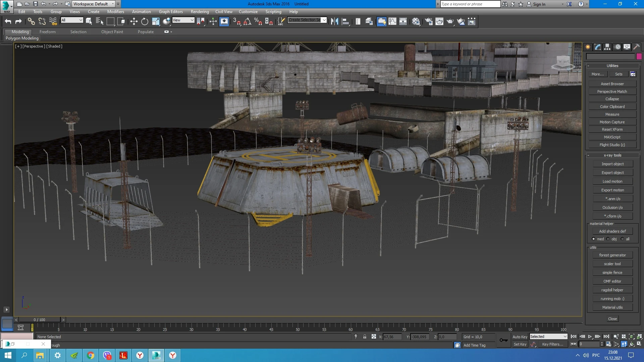Viewport: 644px width, 362px height.
Task: Switch to the Freeform ribbon tab
Action: coord(47,32)
